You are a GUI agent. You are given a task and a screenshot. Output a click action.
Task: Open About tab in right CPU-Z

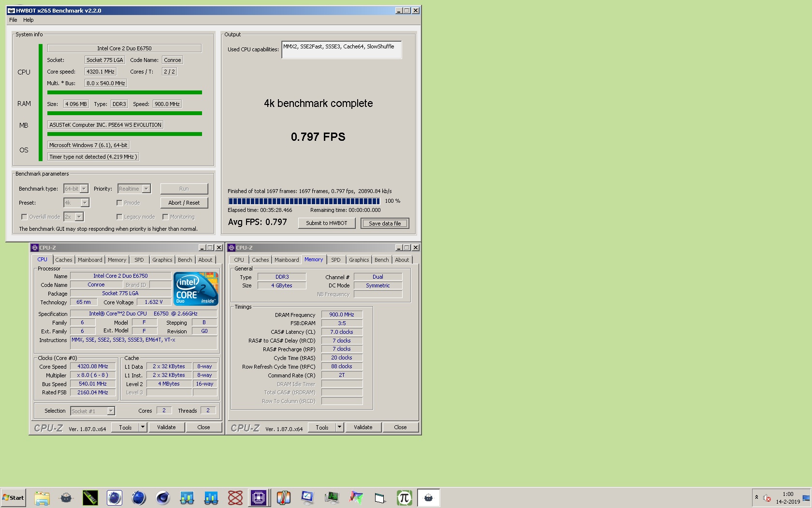coord(402,260)
